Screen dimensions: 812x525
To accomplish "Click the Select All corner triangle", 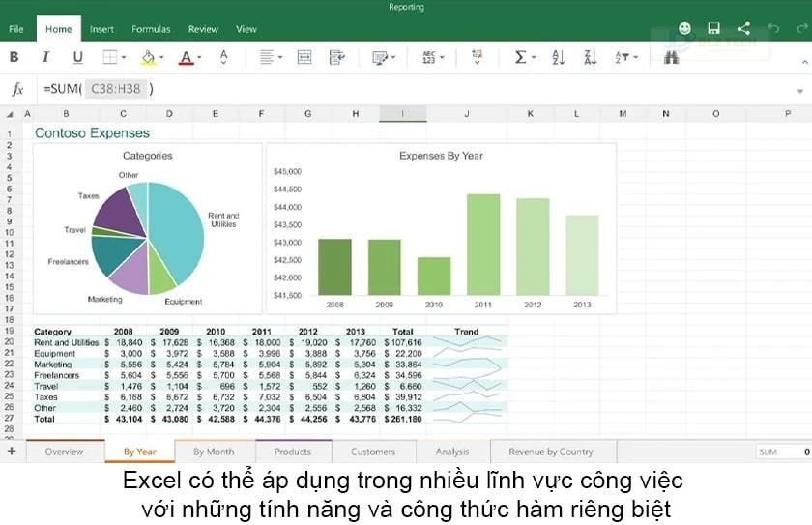I will [x=10, y=114].
